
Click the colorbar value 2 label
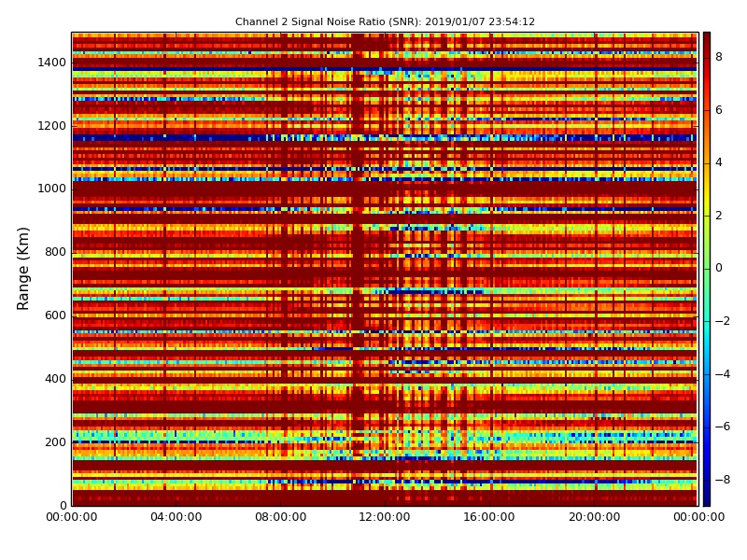click(x=719, y=216)
